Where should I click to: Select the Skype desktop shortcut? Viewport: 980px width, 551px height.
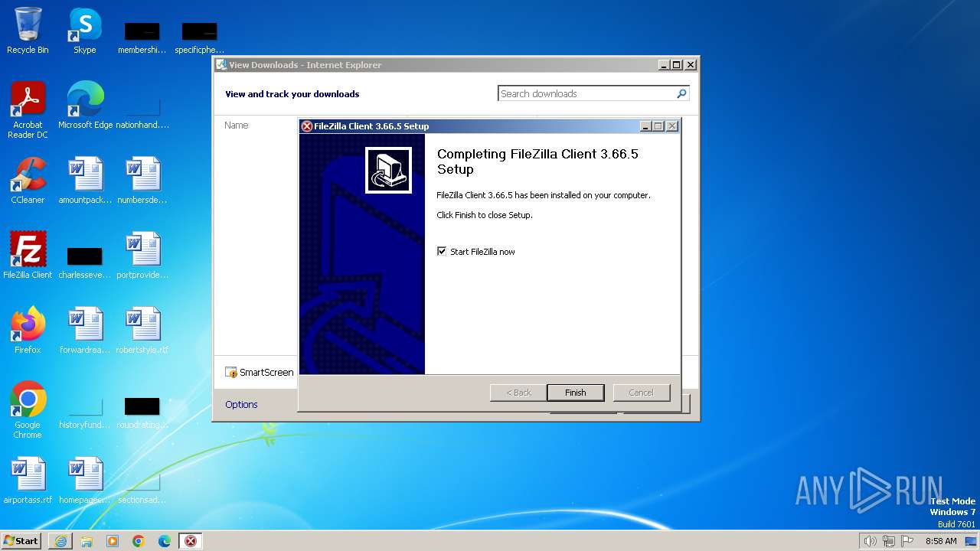click(x=85, y=31)
